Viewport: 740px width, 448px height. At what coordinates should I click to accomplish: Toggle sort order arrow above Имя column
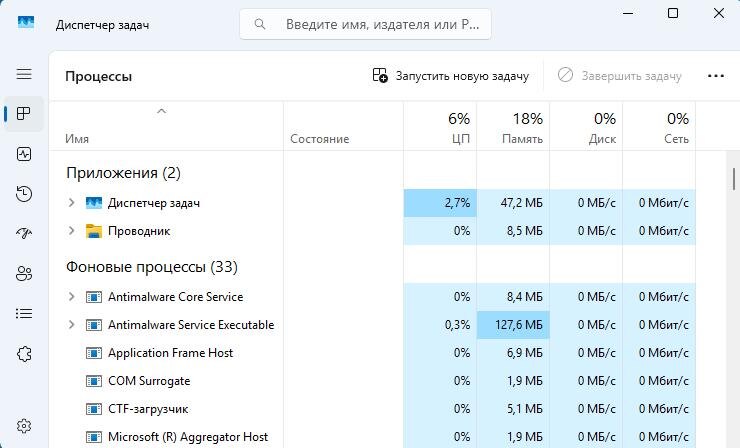pyautogui.click(x=161, y=111)
